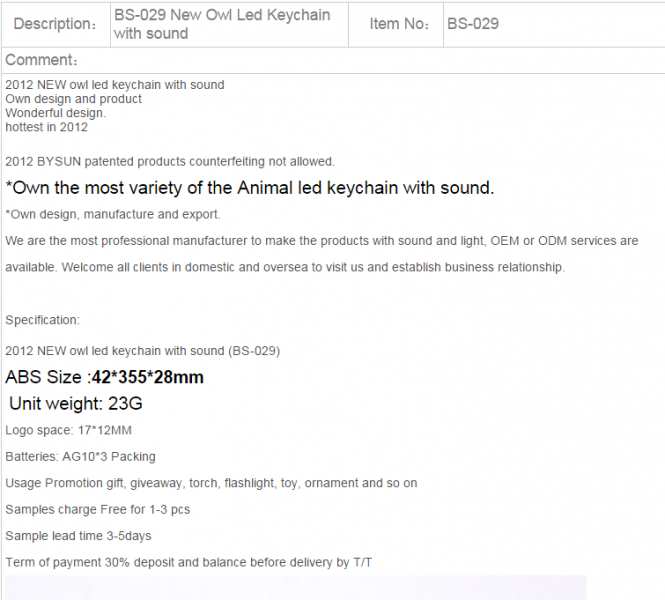The image size is (665, 600).
Task: Click the Item No label cell
Action: 396,24
